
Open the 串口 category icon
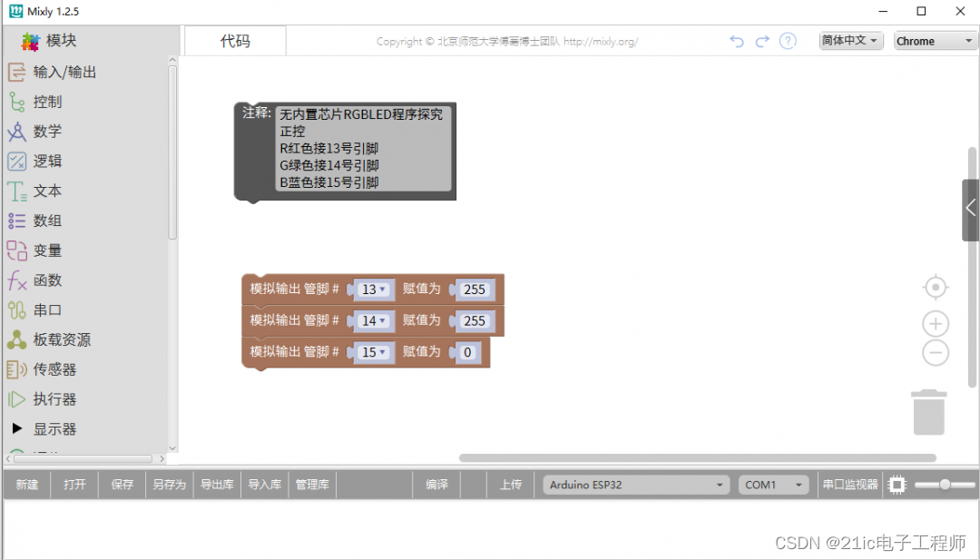click(x=16, y=310)
